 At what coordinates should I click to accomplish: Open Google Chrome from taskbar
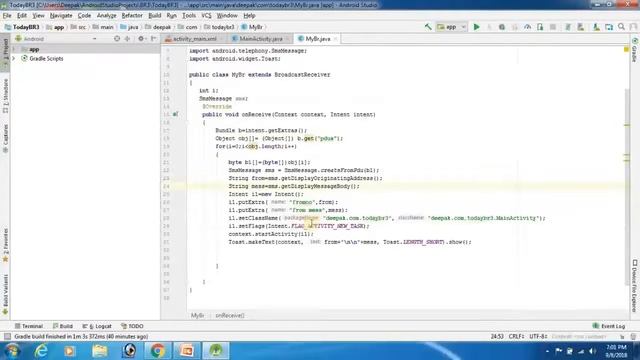[x=158, y=351]
